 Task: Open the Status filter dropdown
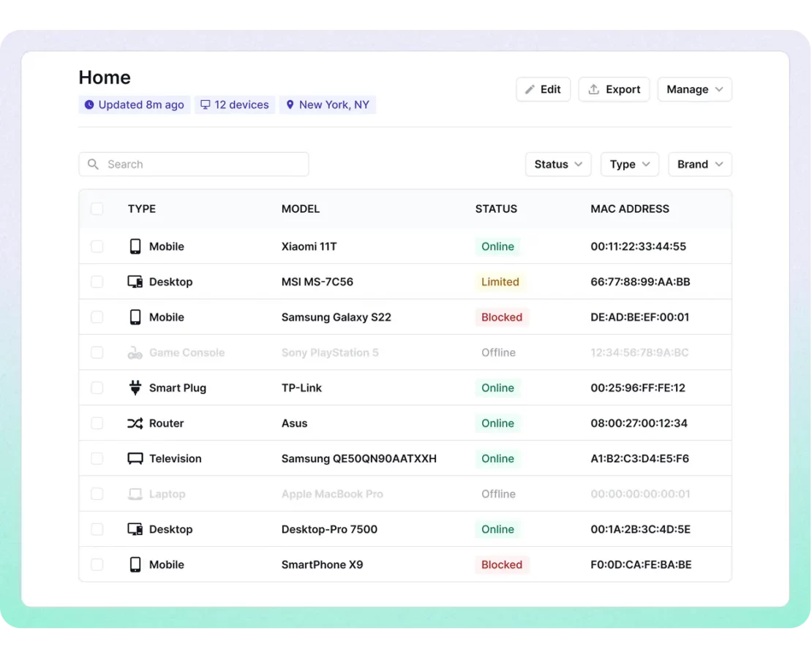click(x=557, y=164)
